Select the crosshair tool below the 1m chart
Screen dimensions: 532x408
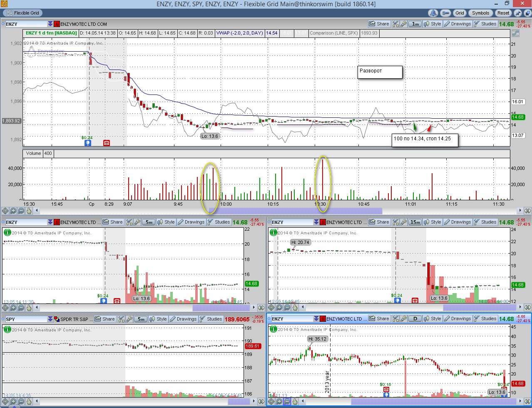5,211
